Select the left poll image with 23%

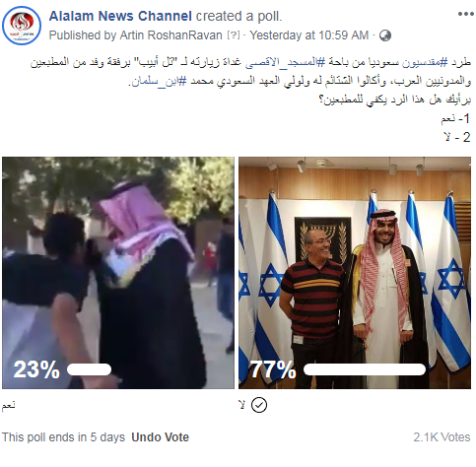[x=118, y=273]
